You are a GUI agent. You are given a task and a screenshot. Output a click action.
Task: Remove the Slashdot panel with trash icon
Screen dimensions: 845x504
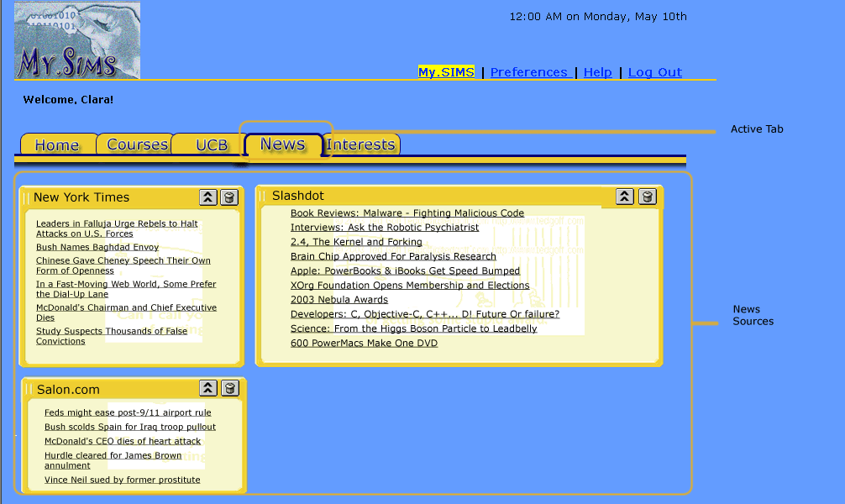click(648, 197)
